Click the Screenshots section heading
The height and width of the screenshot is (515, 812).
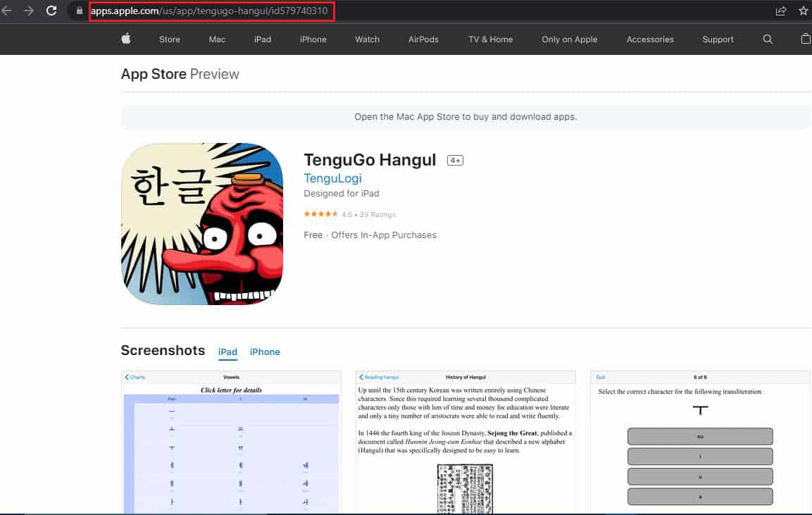(x=163, y=350)
